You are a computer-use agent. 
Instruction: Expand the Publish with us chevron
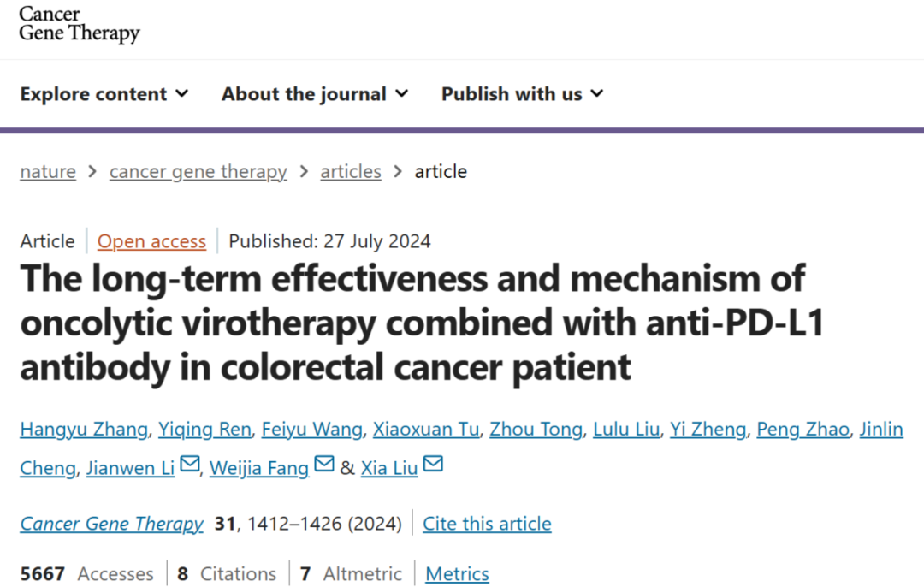click(597, 94)
